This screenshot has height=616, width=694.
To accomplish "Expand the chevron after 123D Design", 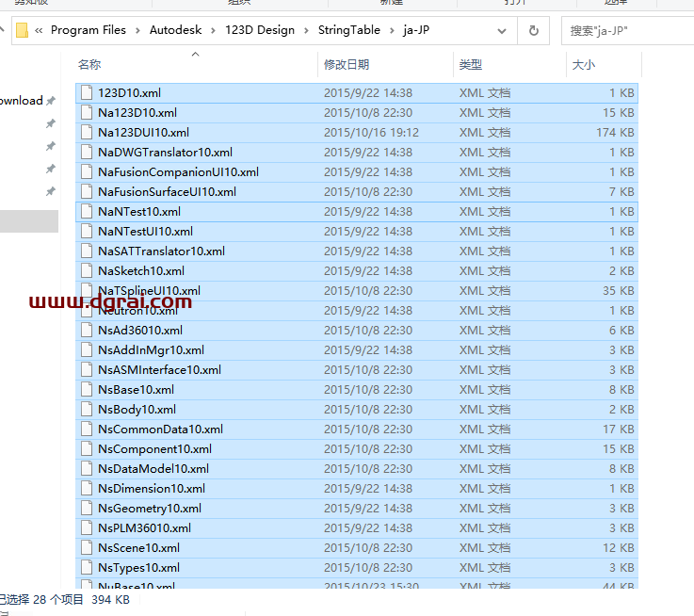I will pyautogui.click(x=306, y=30).
